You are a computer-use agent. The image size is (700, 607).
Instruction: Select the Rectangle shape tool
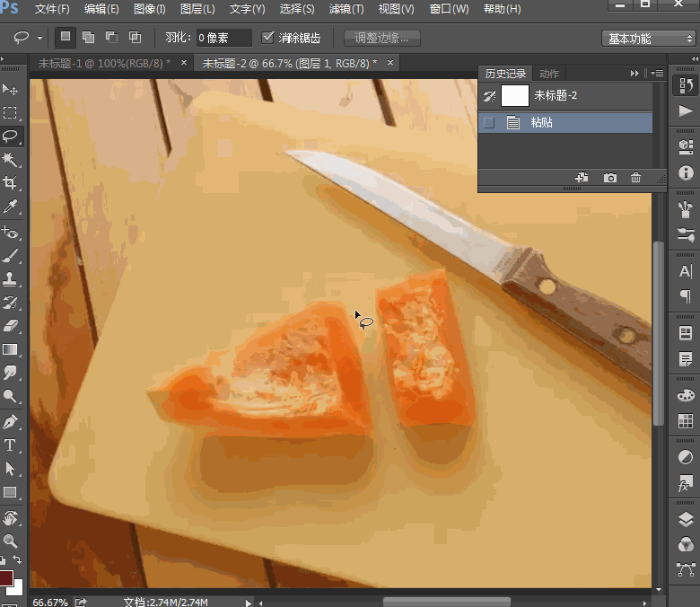click(10, 492)
